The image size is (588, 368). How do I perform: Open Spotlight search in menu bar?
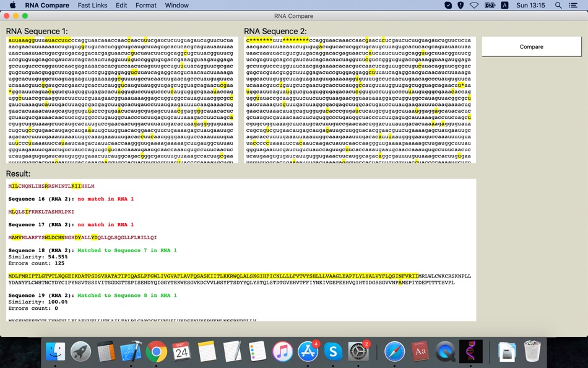(x=558, y=6)
